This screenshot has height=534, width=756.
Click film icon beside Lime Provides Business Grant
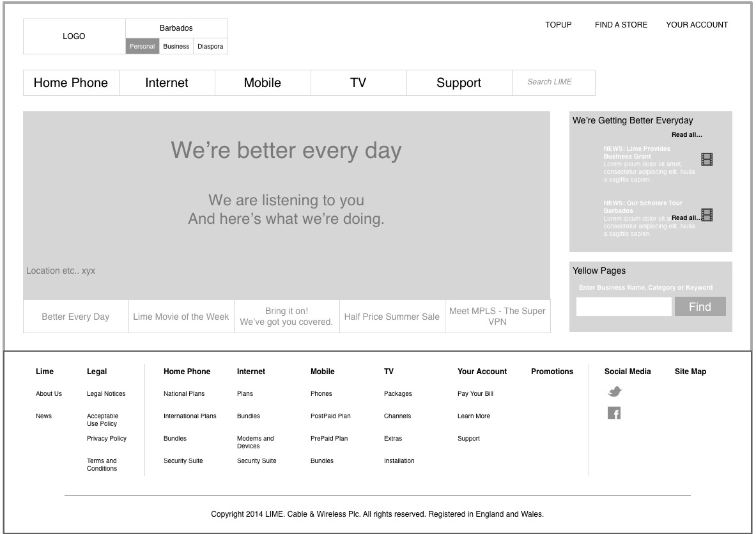point(707,159)
